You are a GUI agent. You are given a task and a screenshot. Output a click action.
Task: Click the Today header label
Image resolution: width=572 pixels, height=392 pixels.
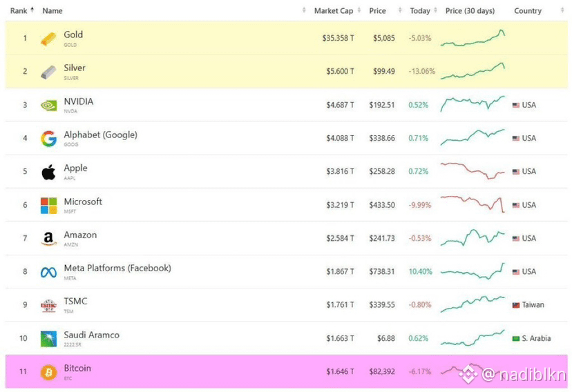pos(420,11)
